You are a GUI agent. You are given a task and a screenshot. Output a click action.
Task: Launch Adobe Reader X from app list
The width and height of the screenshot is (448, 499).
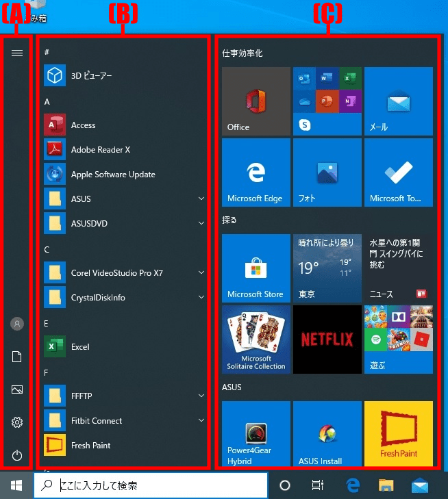[123, 149]
